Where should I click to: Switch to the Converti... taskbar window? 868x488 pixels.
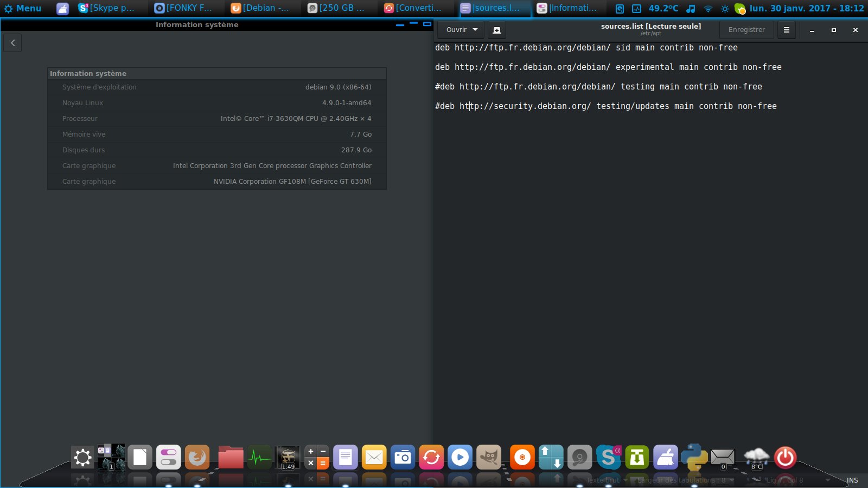[413, 8]
